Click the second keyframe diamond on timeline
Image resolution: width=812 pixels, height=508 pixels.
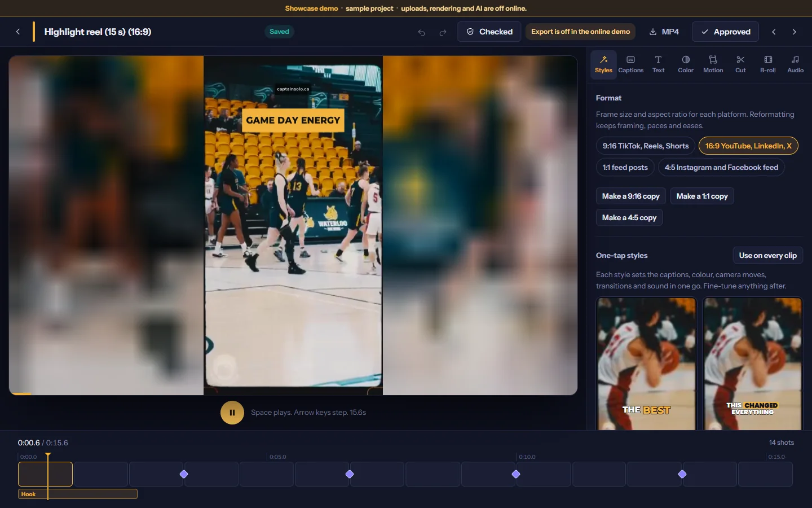(x=350, y=474)
